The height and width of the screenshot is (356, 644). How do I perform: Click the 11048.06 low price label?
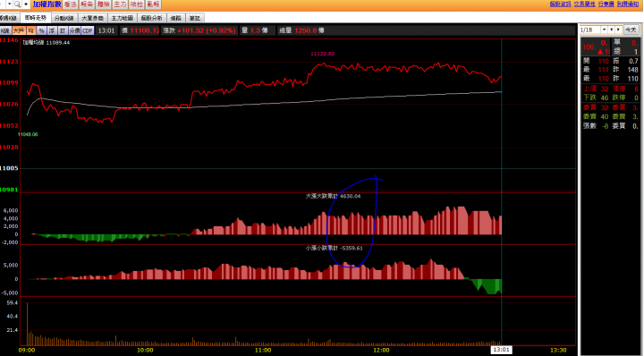point(28,134)
